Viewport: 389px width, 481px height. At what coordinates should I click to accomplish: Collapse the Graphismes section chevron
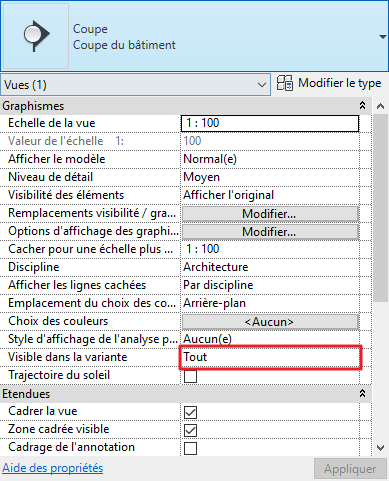362,106
